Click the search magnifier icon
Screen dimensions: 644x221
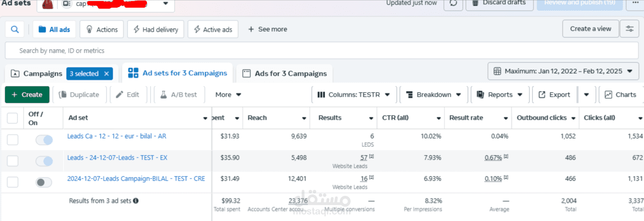click(15, 30)
